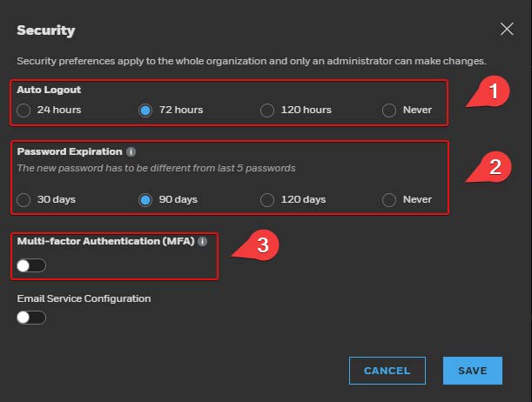
Task: Set Password Expiration to Never
Action: tap(389, 199)
